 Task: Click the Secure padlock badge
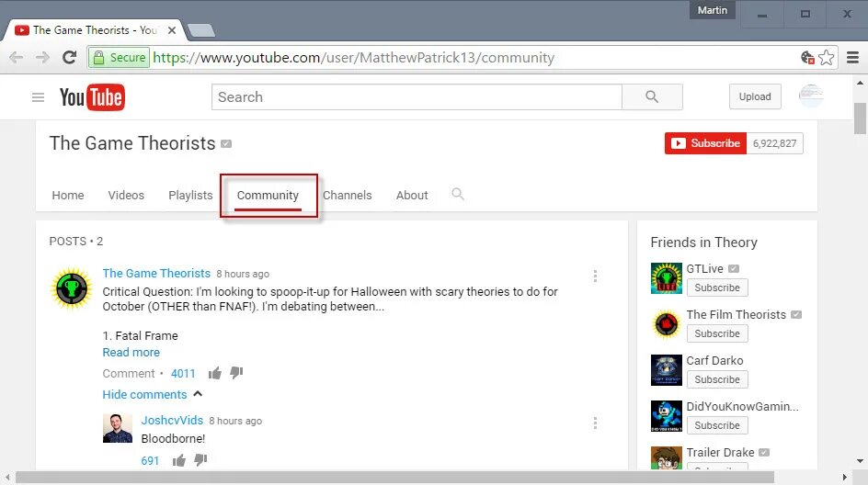pyautogui.click(x=119, y=58)
